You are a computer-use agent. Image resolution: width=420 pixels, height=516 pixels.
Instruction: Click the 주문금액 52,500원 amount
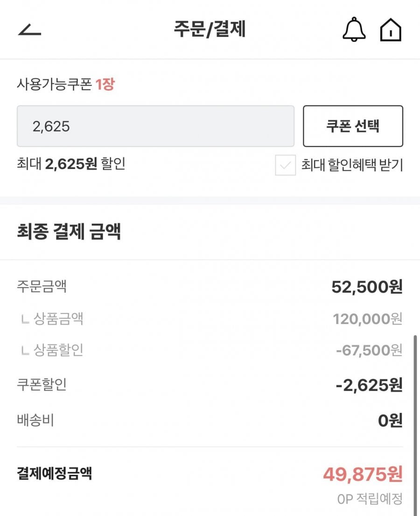point(367,287)
